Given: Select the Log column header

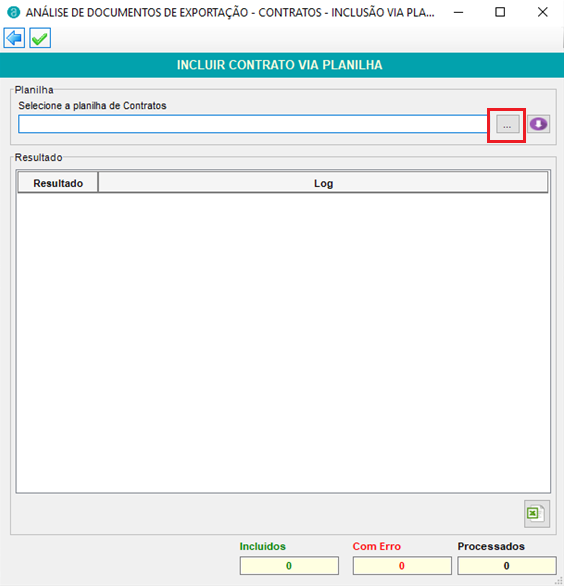Looking at the screenshot, I should click(323, 183).
